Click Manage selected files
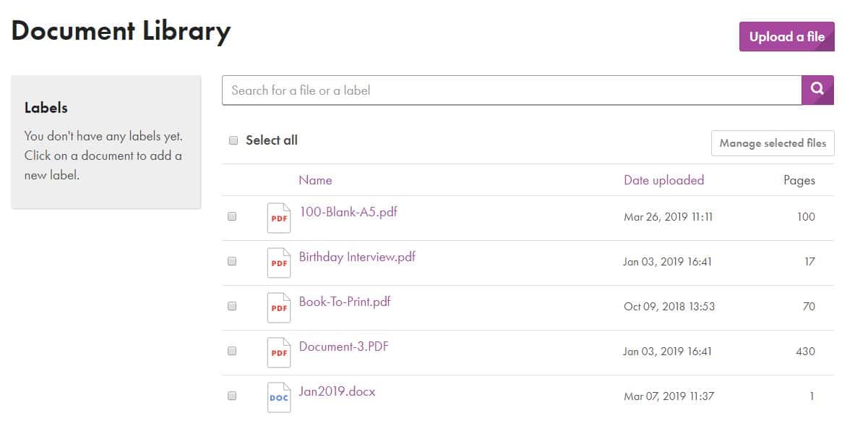The image size is (868, 434). point(772,142)
